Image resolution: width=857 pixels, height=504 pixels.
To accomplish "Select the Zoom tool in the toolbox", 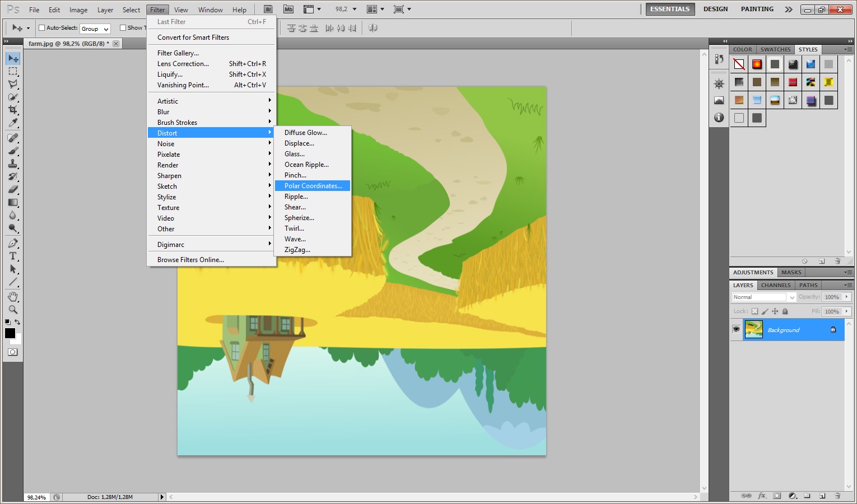I will click(x=13, y=309).
